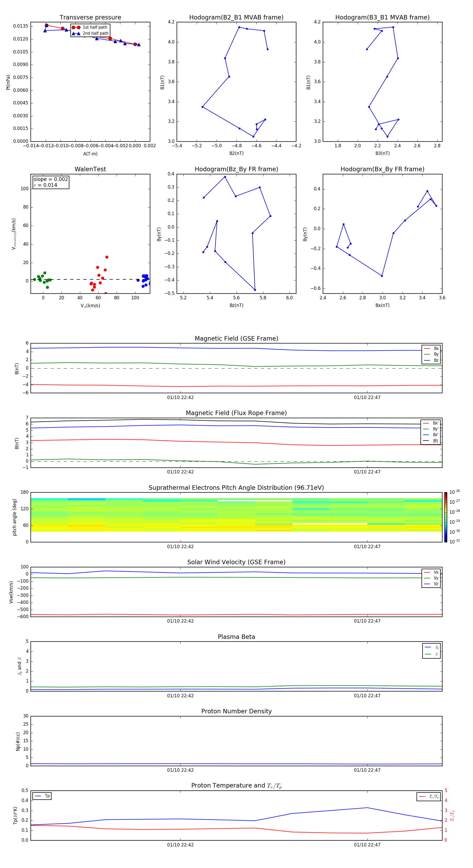
Task: Click the Bz legend entry in GSE magnetic field plot
Action: coord(431,360)
